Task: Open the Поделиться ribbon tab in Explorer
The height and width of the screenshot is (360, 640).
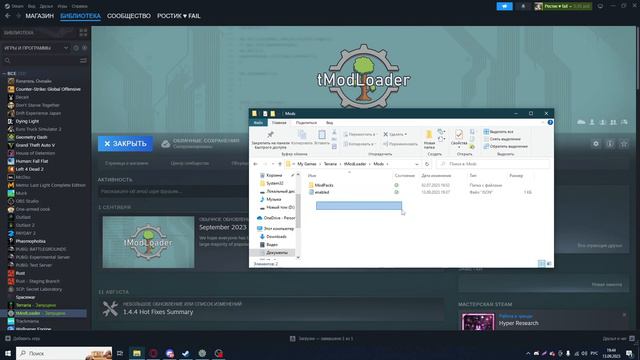Action: click(x=306, y=122)
